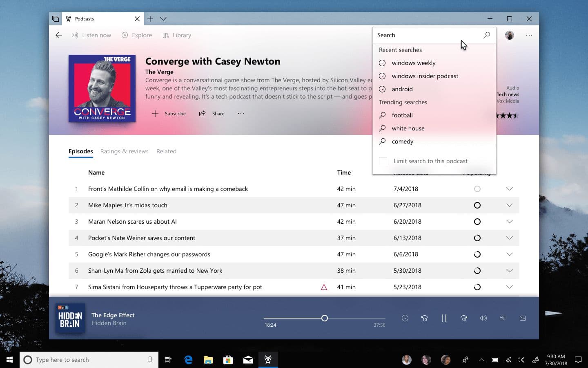Click the playback progress slider handle
This screenshot has width=588, height=368.
tap(325, 318)
